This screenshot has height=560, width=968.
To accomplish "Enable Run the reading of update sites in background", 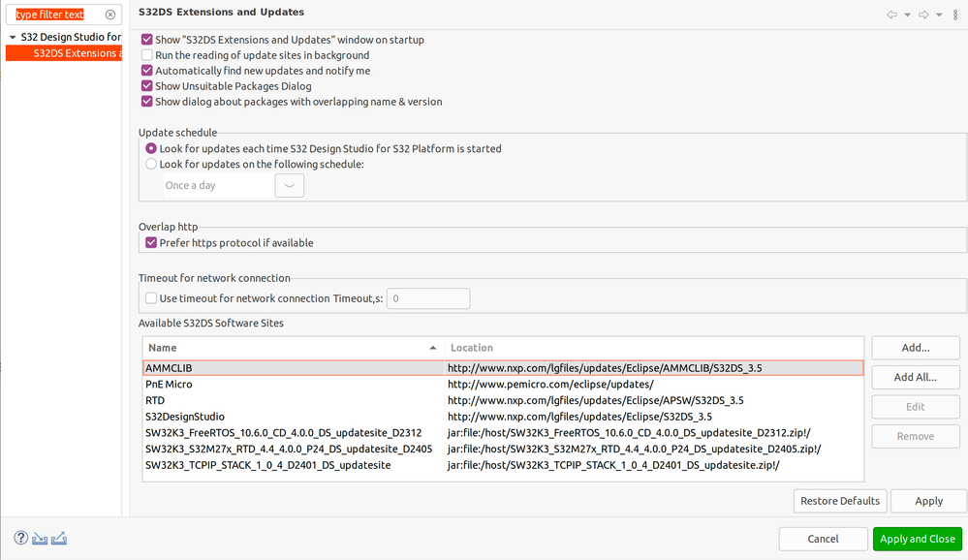I will coord(147,55).
